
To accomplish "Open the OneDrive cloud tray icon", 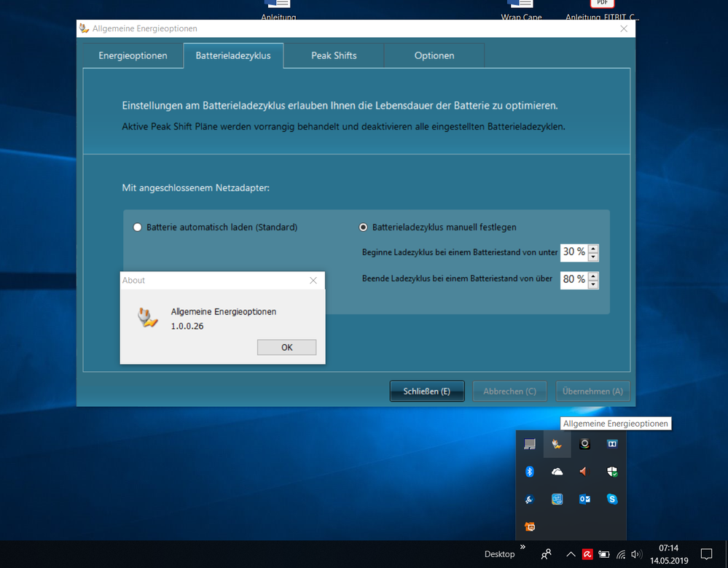I will (x=557, y=472).
